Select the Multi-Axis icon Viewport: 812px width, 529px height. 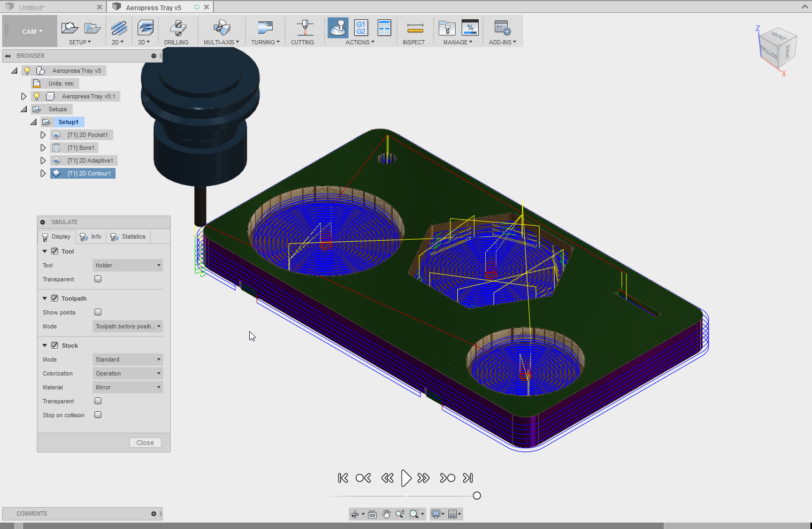[221, 28]
